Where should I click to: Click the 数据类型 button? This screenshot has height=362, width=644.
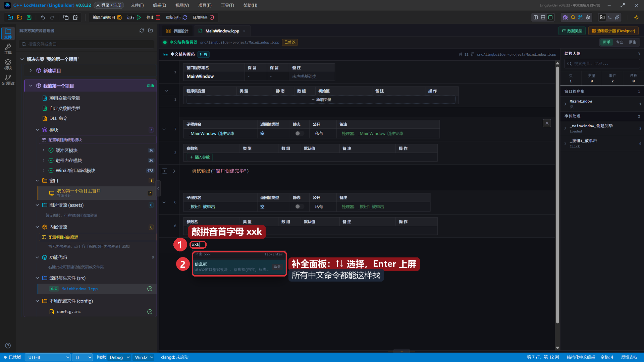(x=572, y=31)
